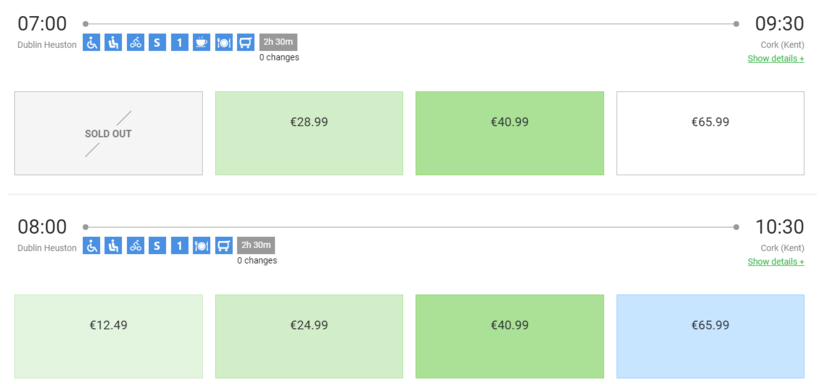Viewport: 820px width, 384px height.
Task: Expand Show details for 07:00 train
Action: tap(776, 59)
